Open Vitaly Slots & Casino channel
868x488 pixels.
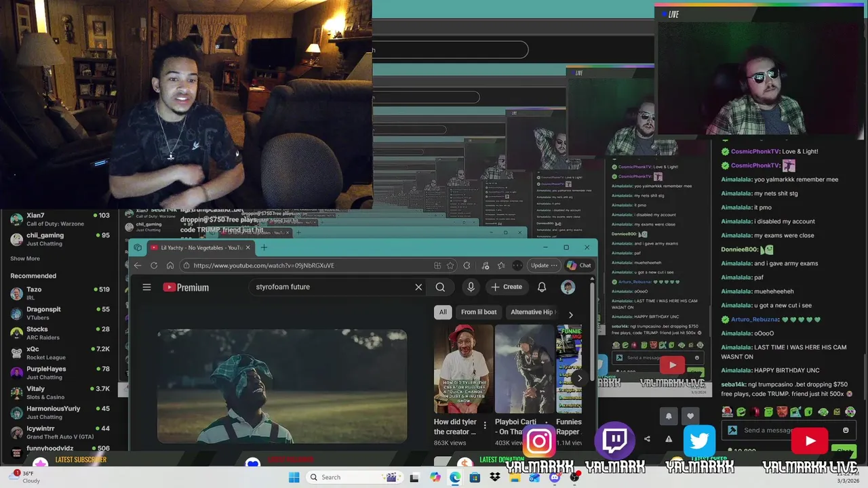point(60,392)
